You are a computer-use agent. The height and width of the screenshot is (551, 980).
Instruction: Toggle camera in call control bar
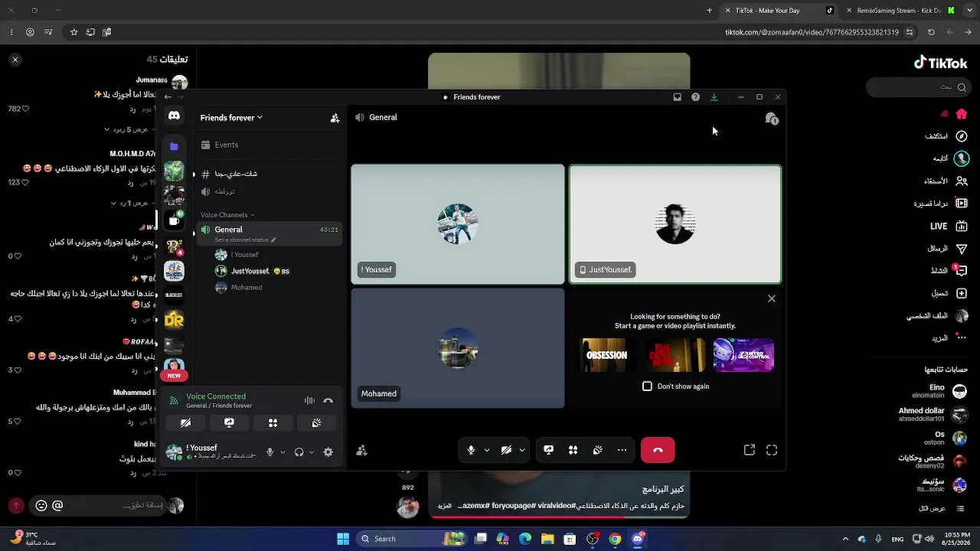[x=506, y=450]
